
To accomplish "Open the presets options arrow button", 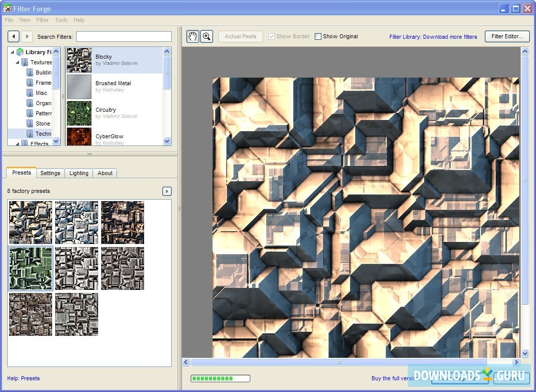I will coord(167,191).
